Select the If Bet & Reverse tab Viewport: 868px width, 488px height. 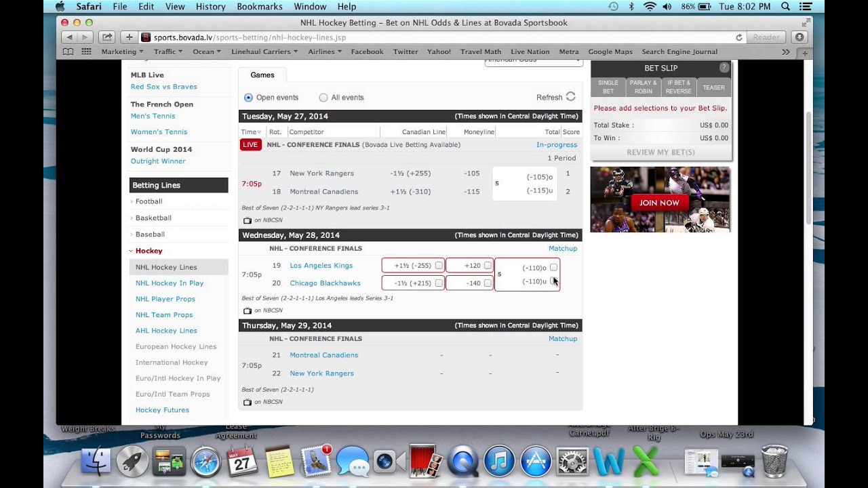679,87
